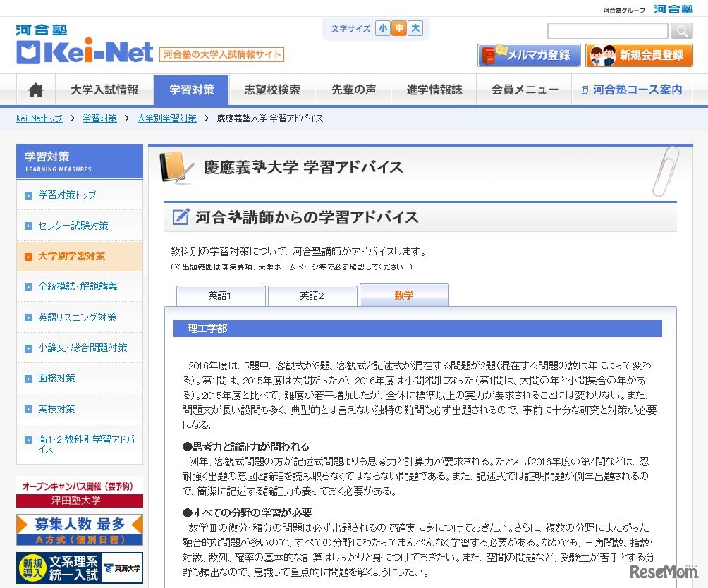Viewport: 708px width, 588px height.
Task: Select the 英語1 tab
Action: [220, 295]
